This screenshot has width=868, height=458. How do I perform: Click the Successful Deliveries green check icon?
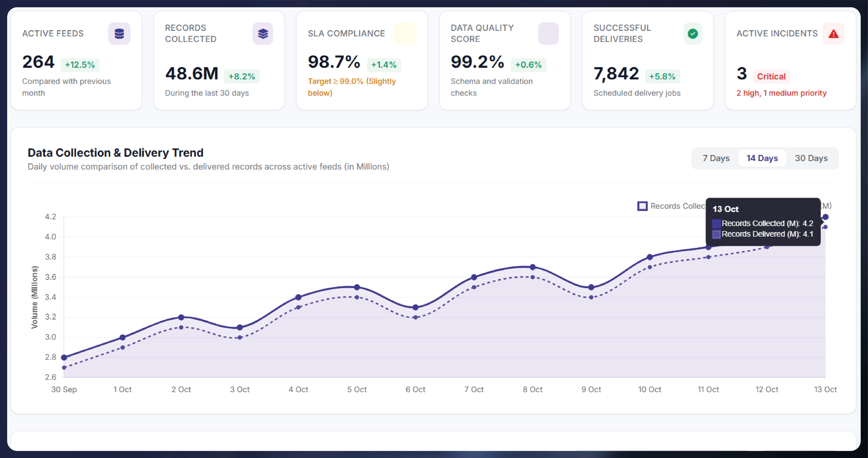click(693, 33)
